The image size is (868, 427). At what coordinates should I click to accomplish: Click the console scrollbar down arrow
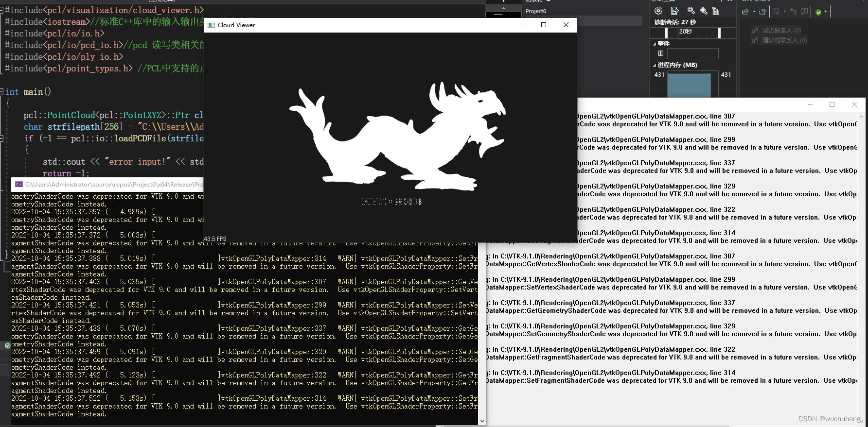(x=482, y=421)
